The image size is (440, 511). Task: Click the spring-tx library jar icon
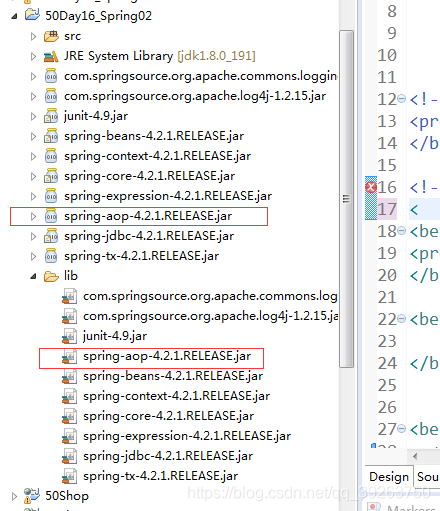point(51,256)
